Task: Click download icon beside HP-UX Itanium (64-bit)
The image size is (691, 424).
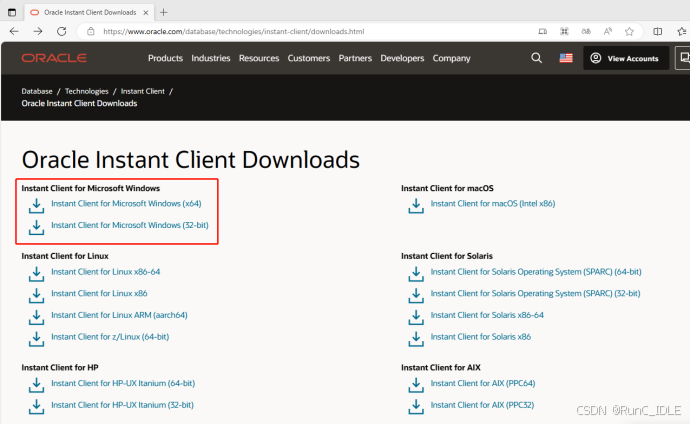Action: (36, 386)
